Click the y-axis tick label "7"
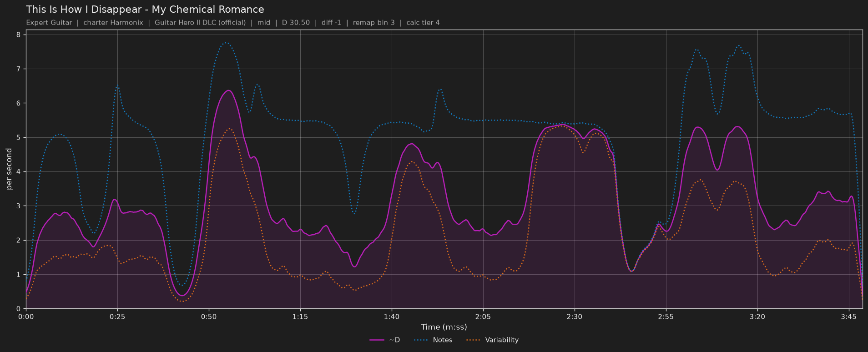 (19, 69)
